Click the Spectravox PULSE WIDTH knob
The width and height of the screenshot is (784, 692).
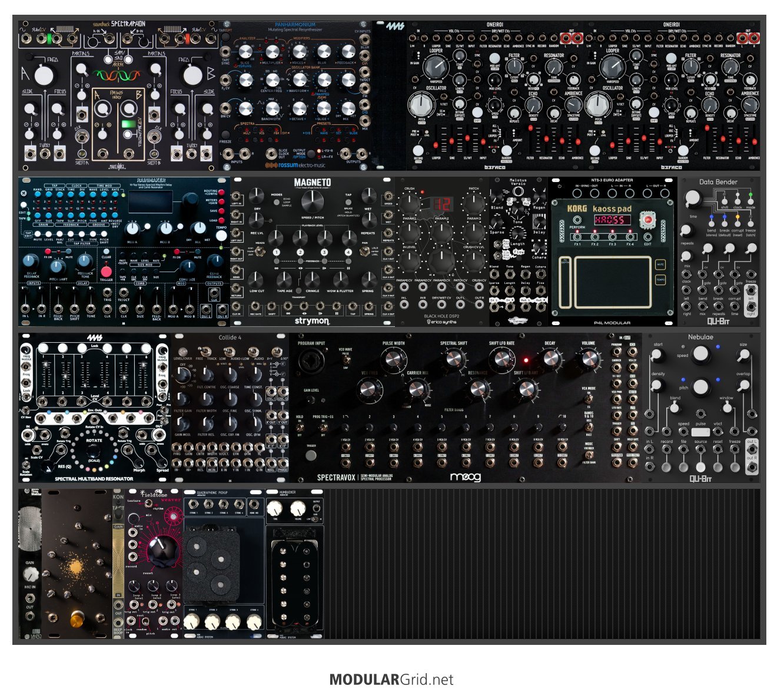[393, 359]
